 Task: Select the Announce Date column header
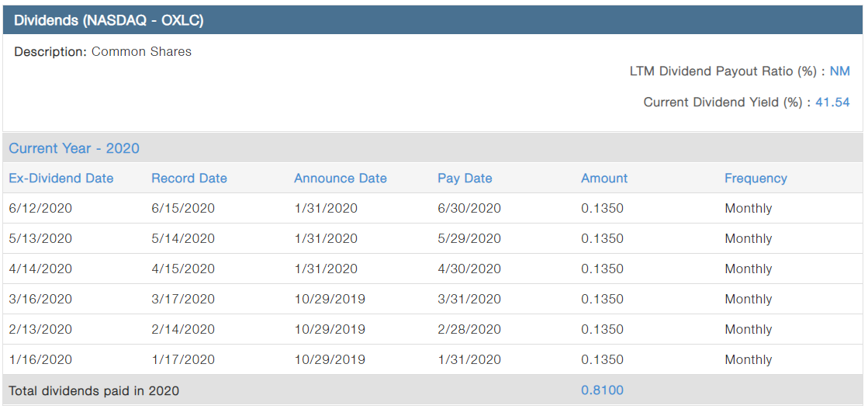coord(341,179)
